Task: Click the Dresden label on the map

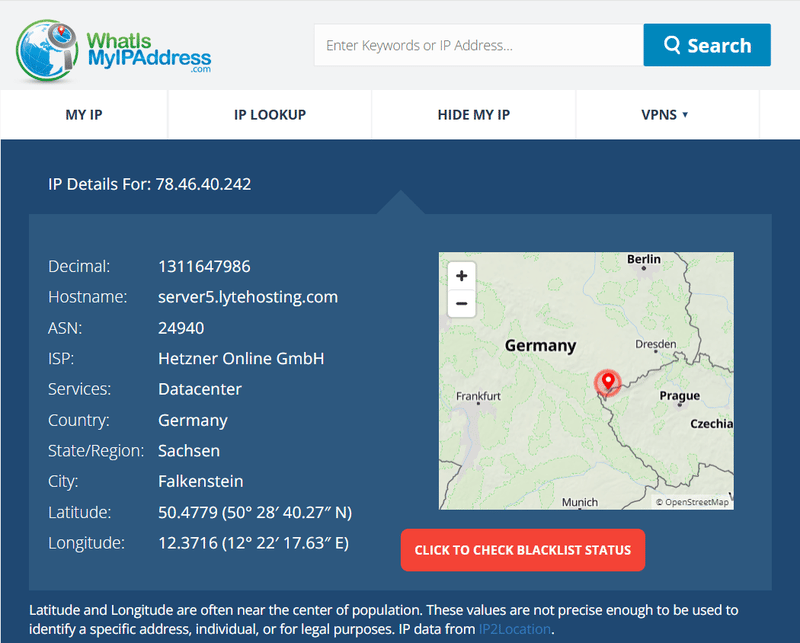Action: point(656,344)
